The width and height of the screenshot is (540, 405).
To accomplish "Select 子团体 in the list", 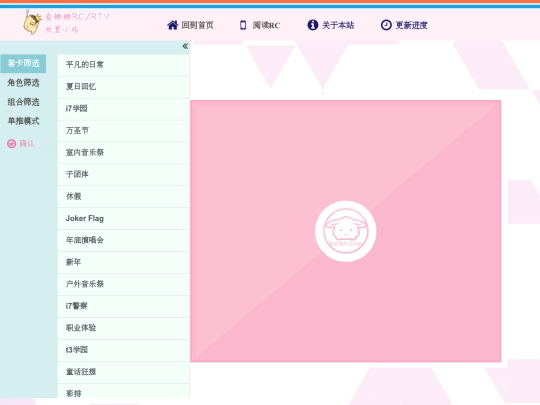I will (123, 175).
